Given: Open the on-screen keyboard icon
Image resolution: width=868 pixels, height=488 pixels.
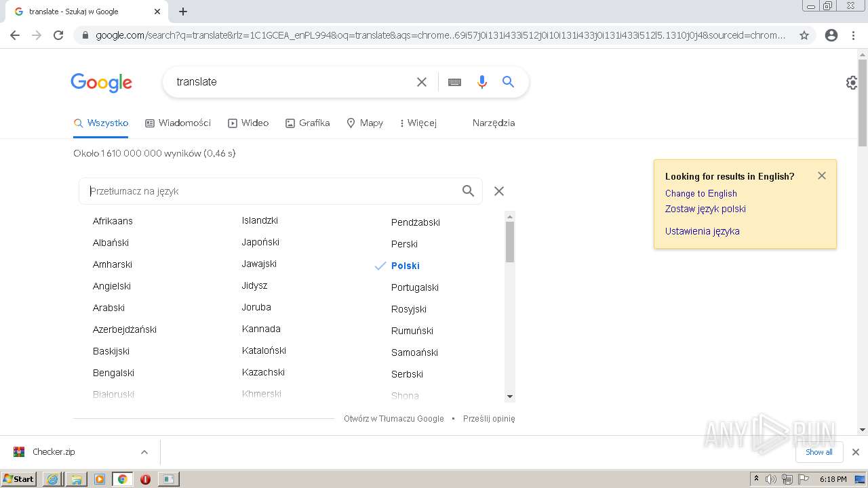Looking at the screenshot, I should coord(454,82).
